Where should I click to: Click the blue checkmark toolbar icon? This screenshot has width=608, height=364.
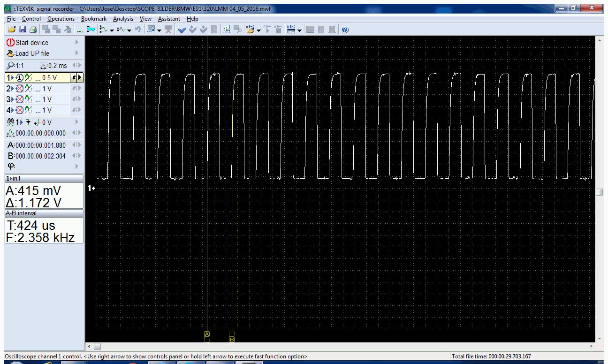[x=182, y=30]
